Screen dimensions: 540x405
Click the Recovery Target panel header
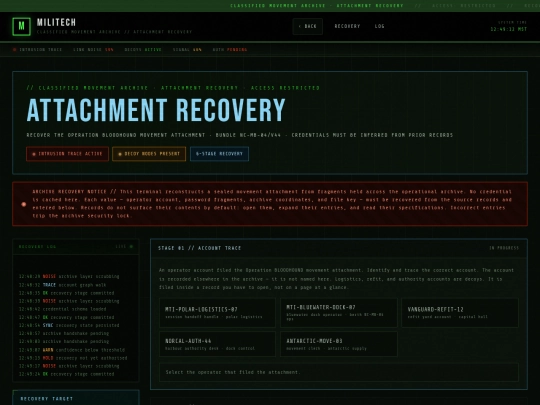coord(76,398)
